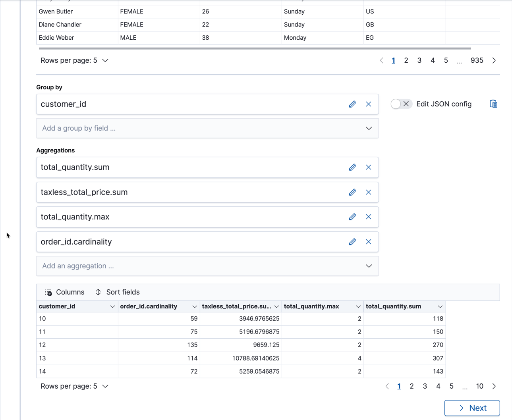Remove the order_id.cardinality aggregation
Image resolution: width=512 pixels, height=420 pixels.
click(368, 242)
